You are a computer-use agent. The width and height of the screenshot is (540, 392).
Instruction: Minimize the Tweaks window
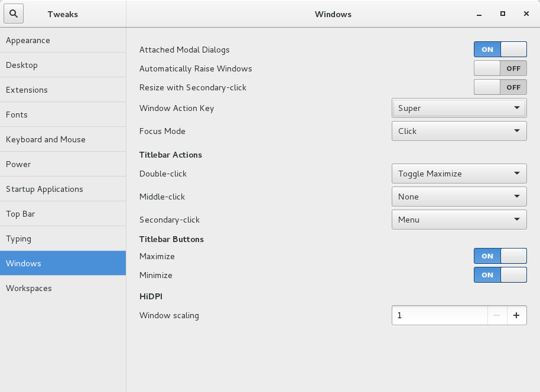(479, 14)
